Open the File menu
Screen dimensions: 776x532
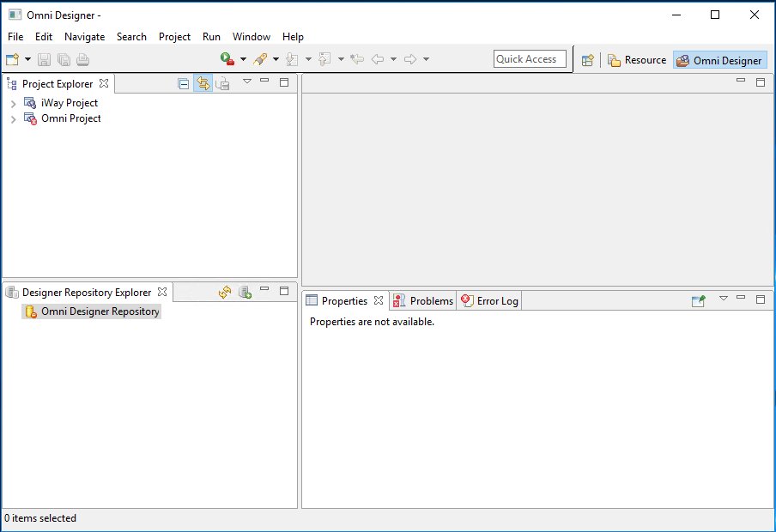point(15,37)
